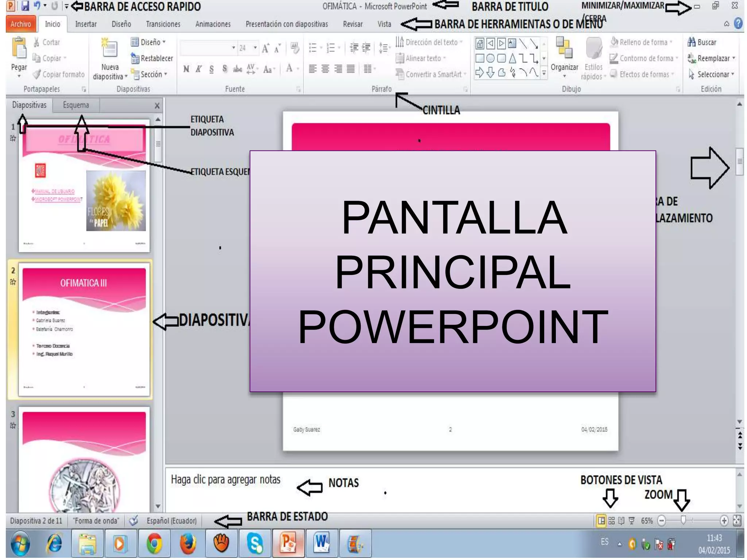Image resolution: width=747 pixels, height=560 pixels.
Task: Select slide 1 thumbnail OFIMATICA
Action: click(84, 186)
